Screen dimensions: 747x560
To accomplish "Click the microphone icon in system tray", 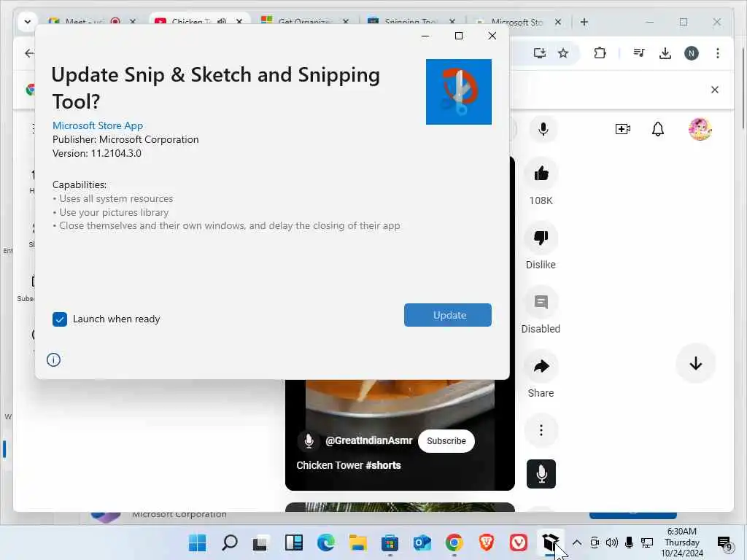I will point(629,542).
